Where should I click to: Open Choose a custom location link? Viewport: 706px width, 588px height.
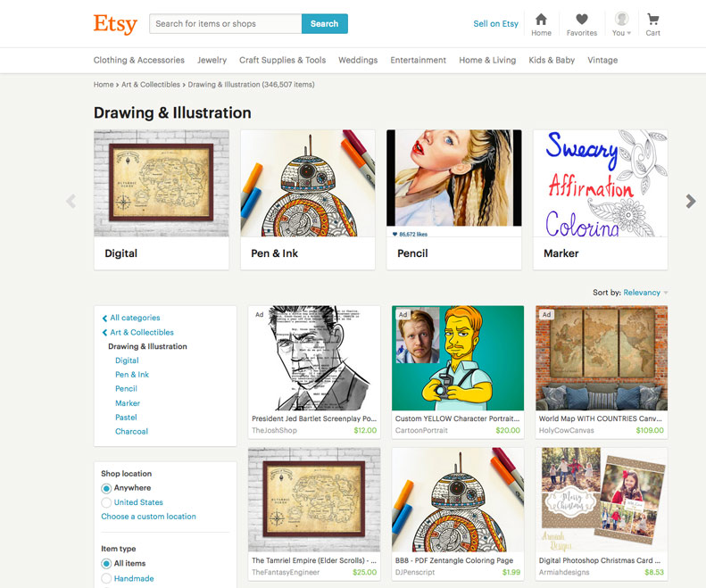(148, 517)
